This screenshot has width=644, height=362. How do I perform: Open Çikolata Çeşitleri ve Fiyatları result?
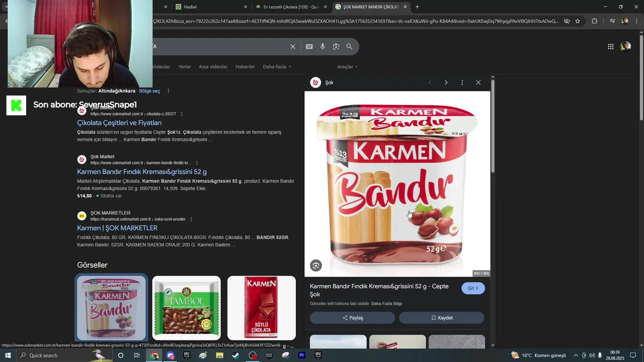(119, 123)
